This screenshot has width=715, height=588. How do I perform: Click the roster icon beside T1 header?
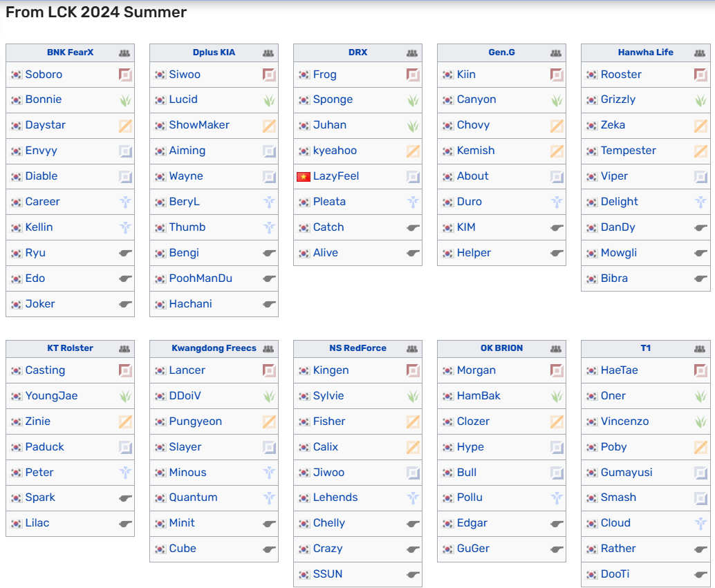(700, 349)
